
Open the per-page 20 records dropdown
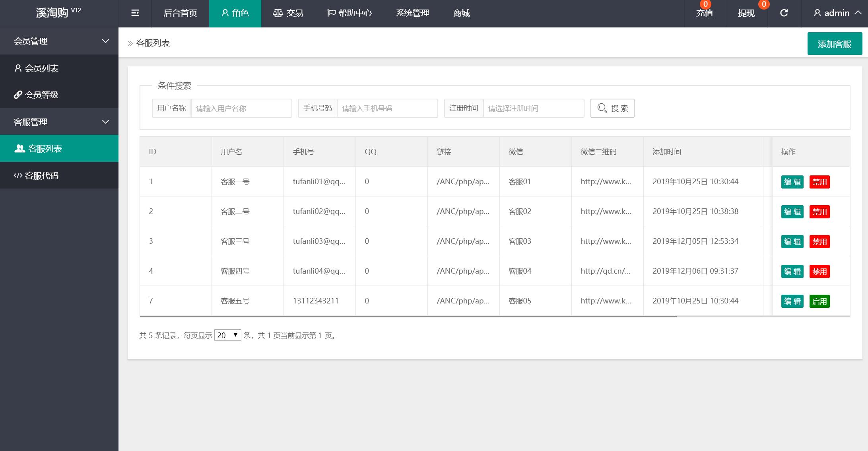click(227, 335)
